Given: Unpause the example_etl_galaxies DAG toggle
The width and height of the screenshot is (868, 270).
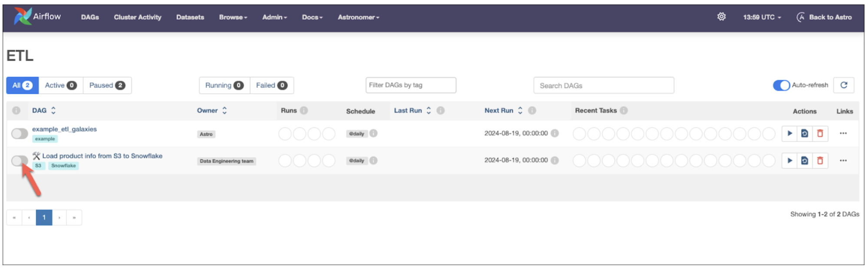Looking at the screenshot, I should click(x=20, y=134).
